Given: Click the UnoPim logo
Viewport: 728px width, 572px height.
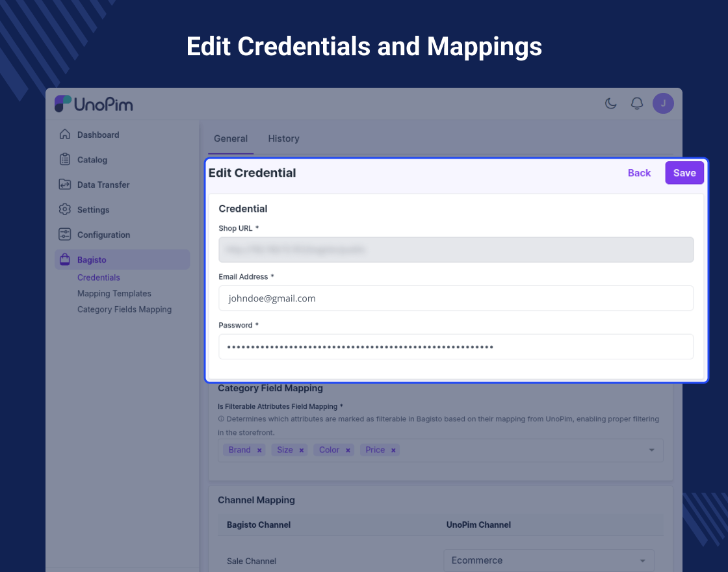Looking at the screenshot, I should pyautogui.click(x=94, y=104).
